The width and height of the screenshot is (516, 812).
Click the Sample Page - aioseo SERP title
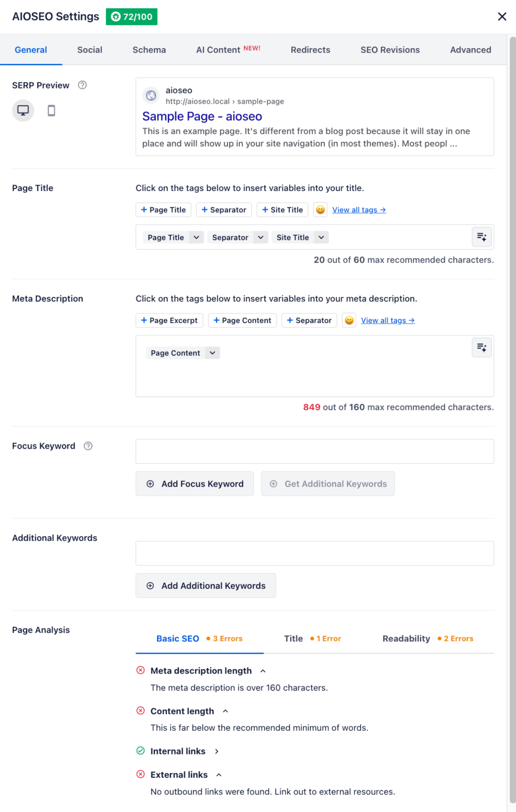202,117
